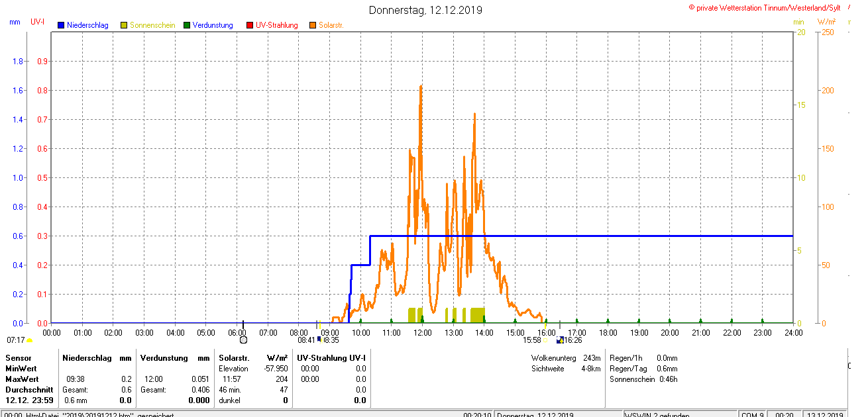Select the Sonnenschein legend label
The image size is (868, 417).
point(152,25)
